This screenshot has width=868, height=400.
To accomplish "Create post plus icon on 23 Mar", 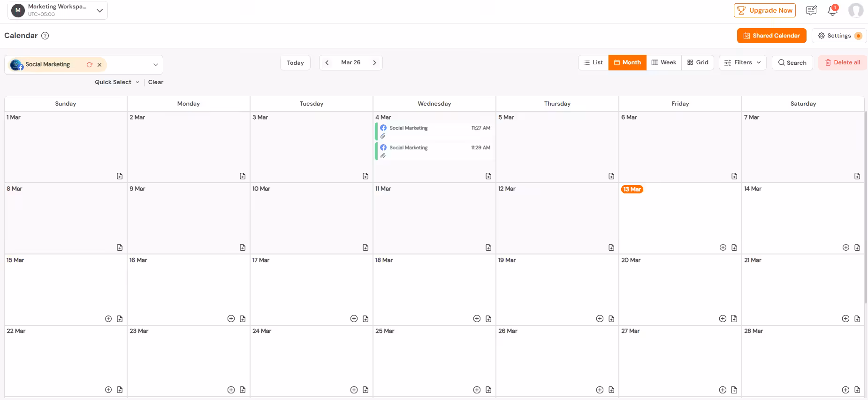I will click(231, 390).
